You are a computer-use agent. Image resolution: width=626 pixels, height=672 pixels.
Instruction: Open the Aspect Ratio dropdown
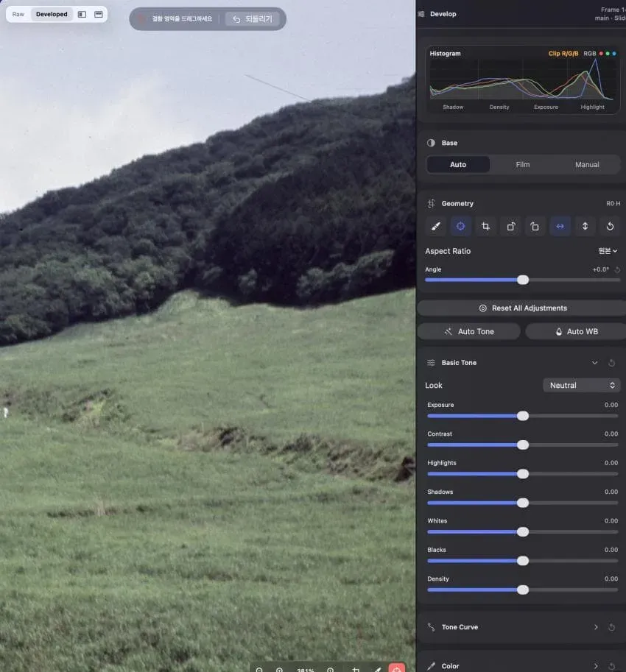click(x=608, y=251)
